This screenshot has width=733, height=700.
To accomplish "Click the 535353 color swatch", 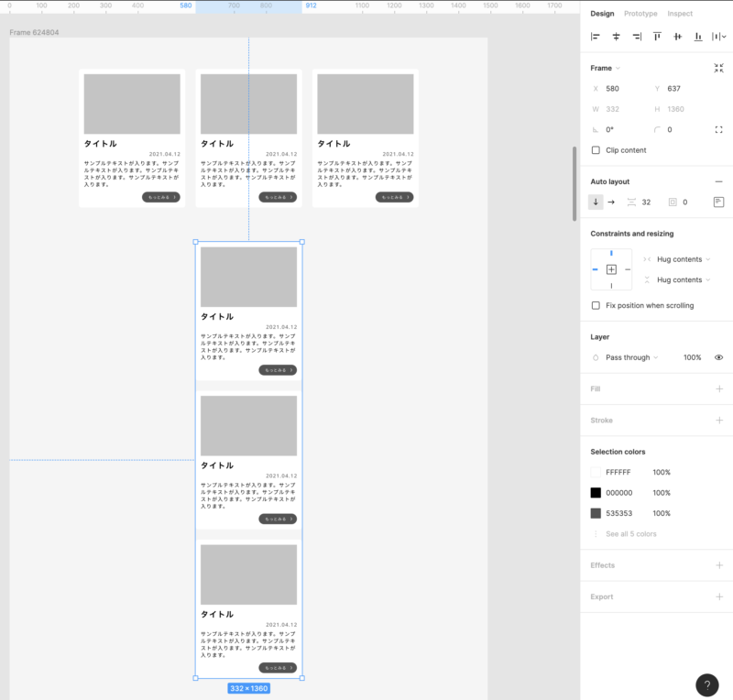I will click(x=596, y=513).
